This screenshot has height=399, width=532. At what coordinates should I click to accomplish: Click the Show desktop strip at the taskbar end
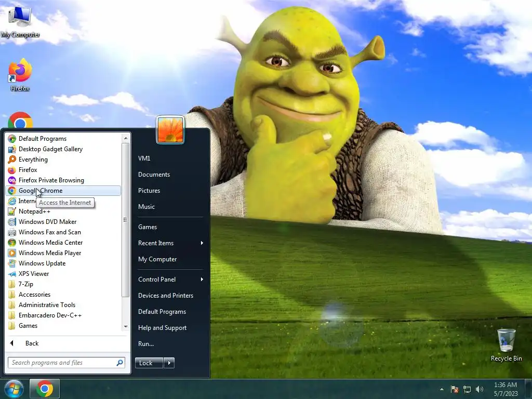pos(528,389)
